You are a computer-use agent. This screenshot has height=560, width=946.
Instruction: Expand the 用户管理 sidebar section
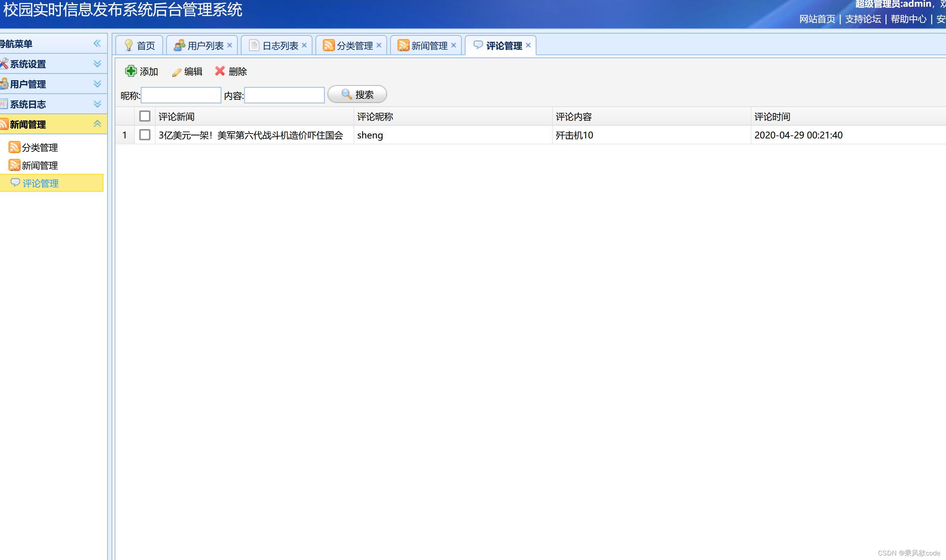(97, 84)
